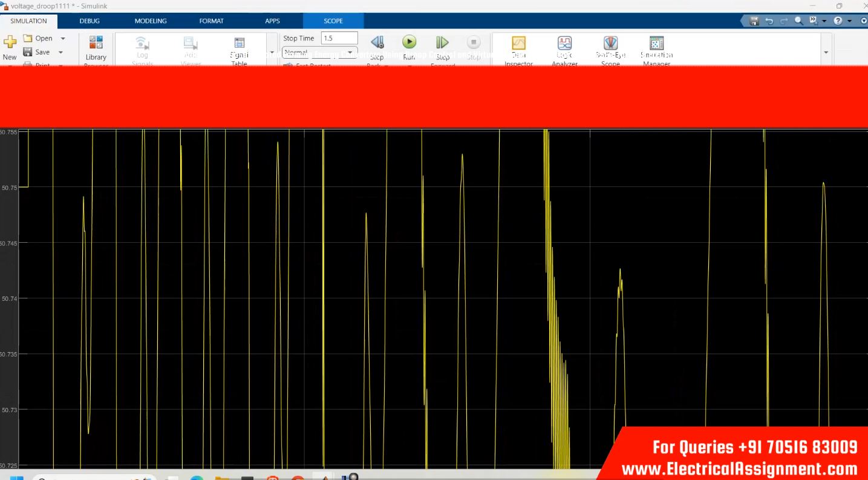Screen dimensions: 868x480
Task: Switch to the DEBUG tab
Action: point(90,21)
